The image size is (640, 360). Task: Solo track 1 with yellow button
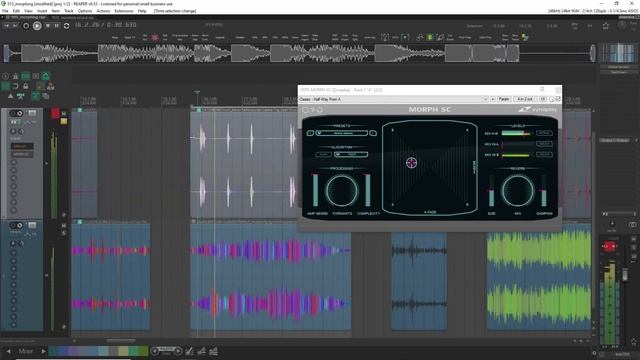click(64, 121)
